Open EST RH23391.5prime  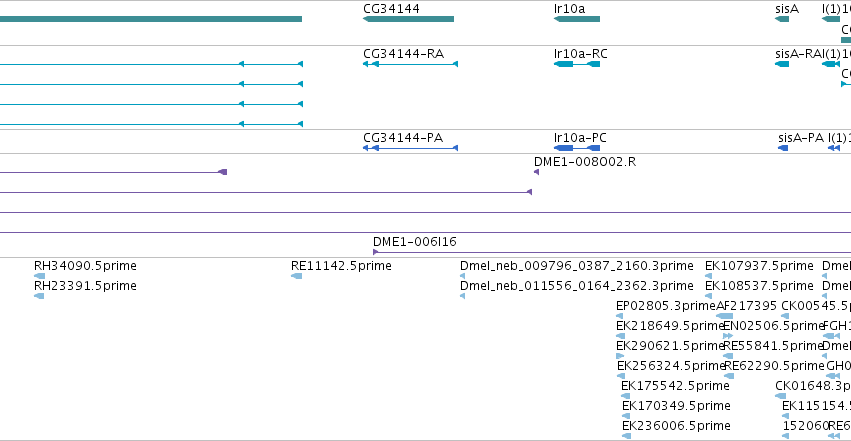coord(39,296)
